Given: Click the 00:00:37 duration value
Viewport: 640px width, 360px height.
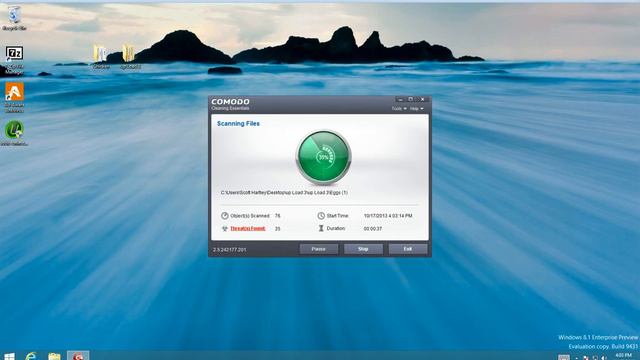Looking at the screenshot, I should (373, 229).
